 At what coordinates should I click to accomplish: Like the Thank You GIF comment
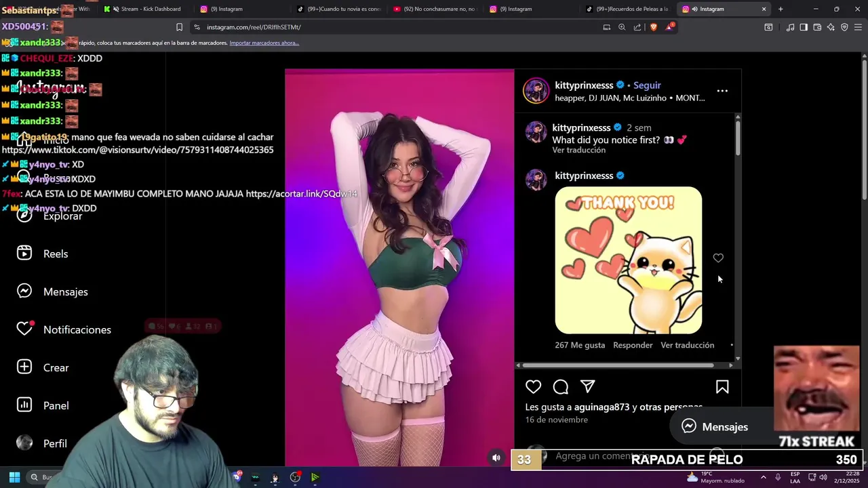click(718, 258)
